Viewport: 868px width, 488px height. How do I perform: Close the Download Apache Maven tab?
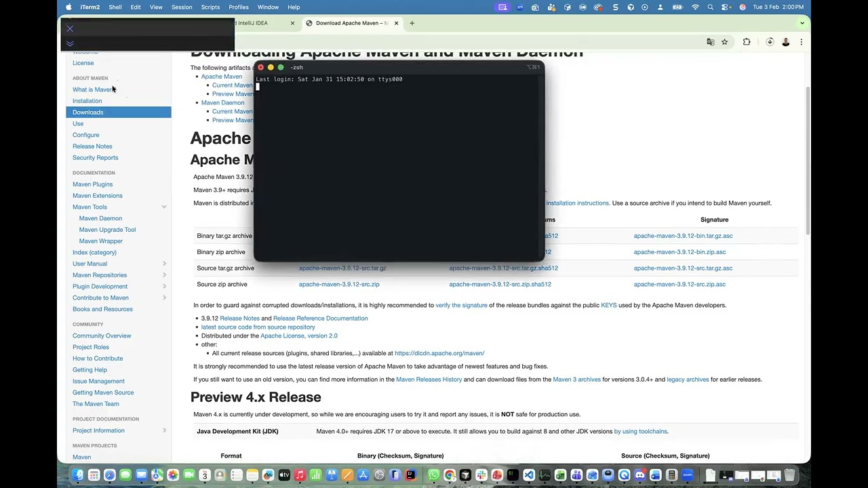click(x=396, y=23)
